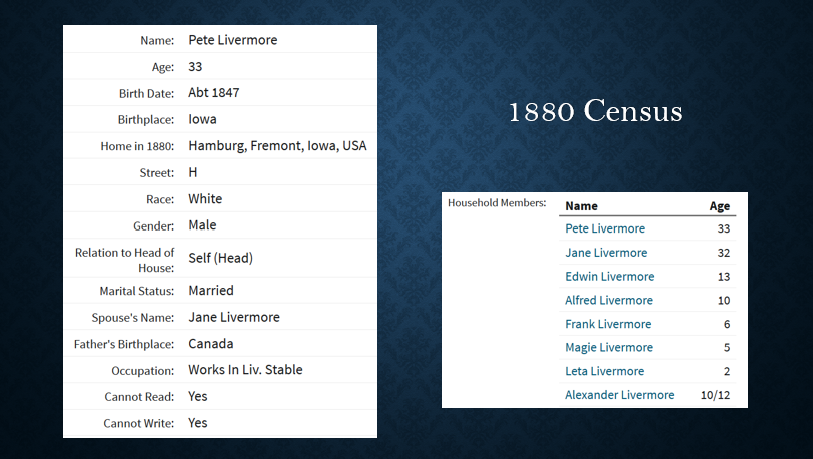Click the Works In Liv. Stable occupation
The image size is (813, 459).
point(245,370)
